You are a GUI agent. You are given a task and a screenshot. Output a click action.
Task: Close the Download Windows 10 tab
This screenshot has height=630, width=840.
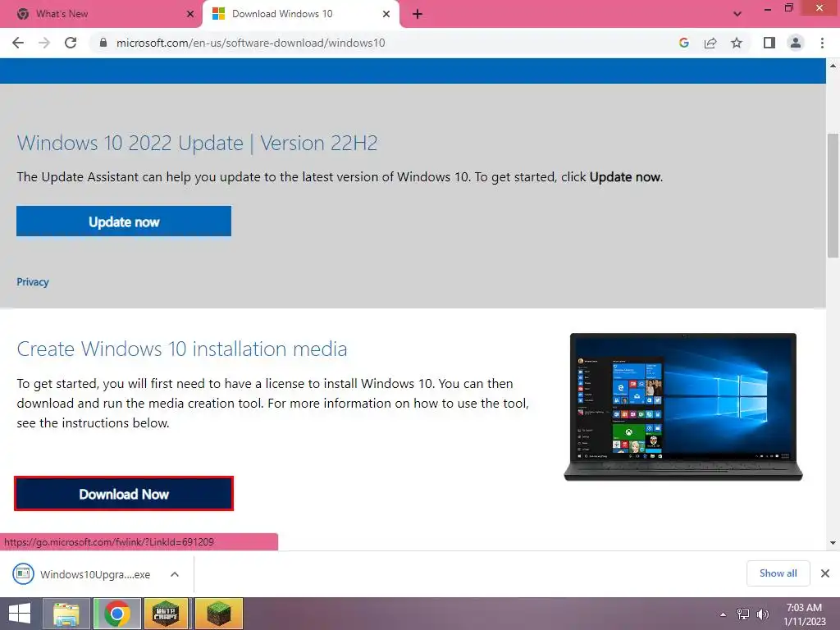[386, 14]
